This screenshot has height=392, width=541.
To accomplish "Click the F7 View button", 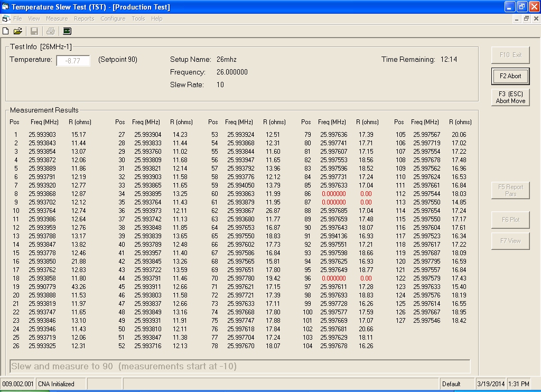I will 510,241.
